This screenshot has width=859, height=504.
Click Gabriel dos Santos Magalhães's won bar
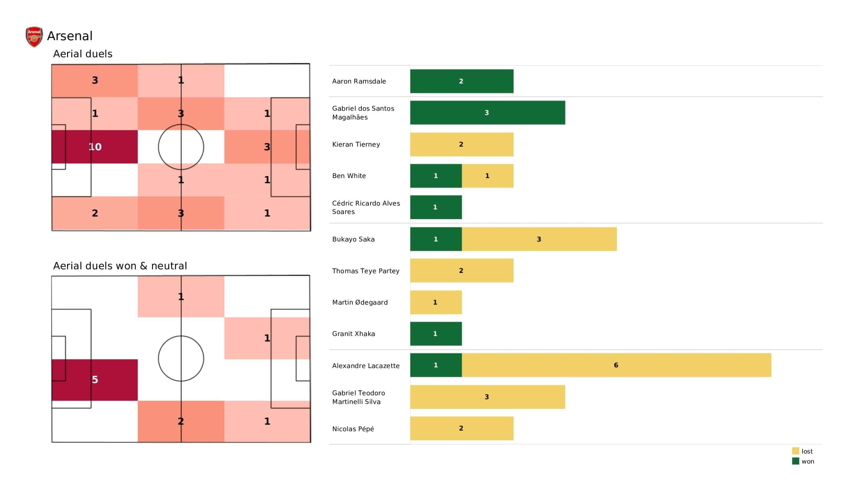coord(488,113)
